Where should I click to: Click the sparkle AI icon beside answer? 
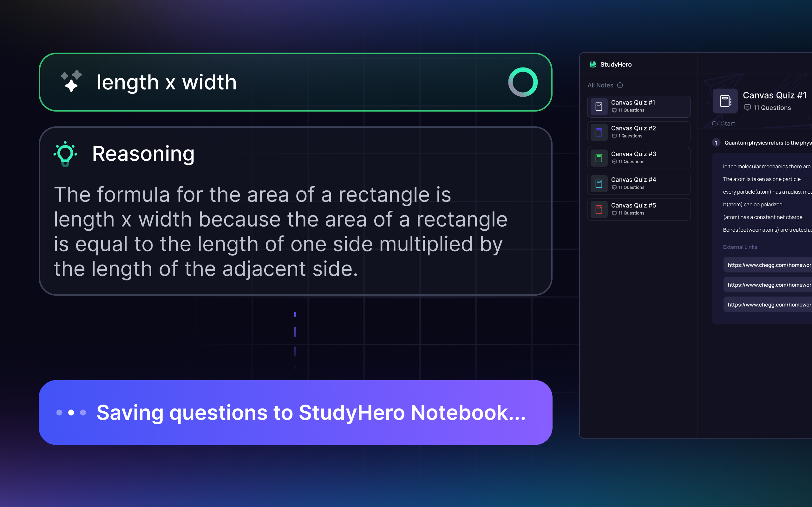click(71, 81)
